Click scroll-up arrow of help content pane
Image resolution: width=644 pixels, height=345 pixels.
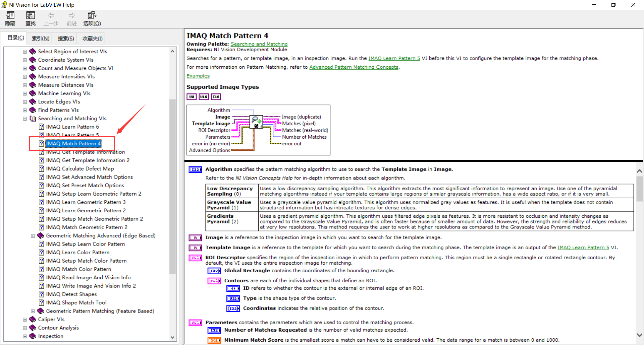click(639, 171)
